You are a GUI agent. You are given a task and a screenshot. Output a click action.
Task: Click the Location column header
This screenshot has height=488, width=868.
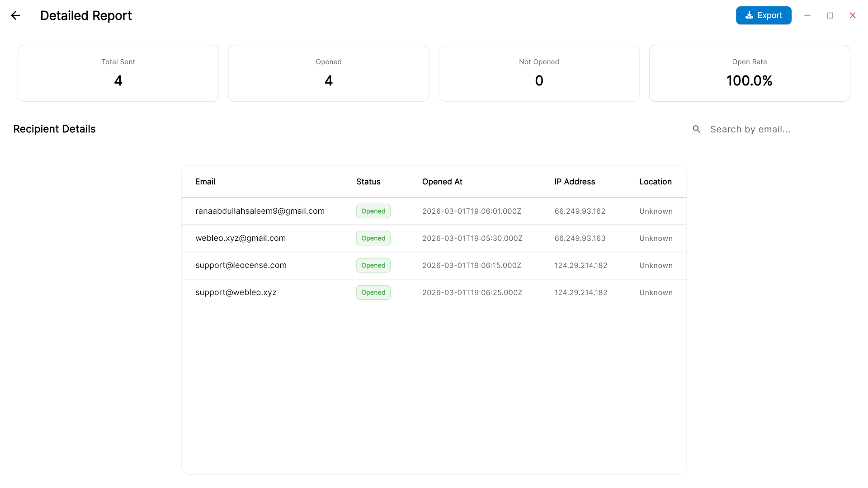click(656, 182)
